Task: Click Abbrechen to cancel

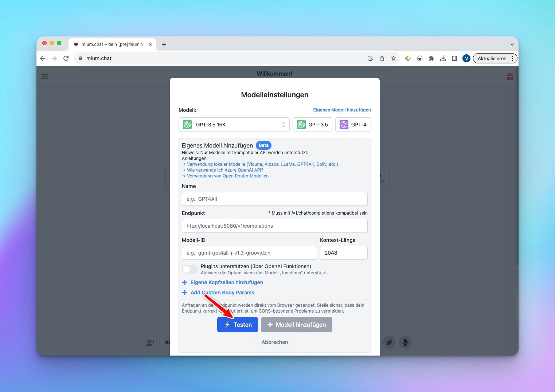Action: click(x=275, y=342)
